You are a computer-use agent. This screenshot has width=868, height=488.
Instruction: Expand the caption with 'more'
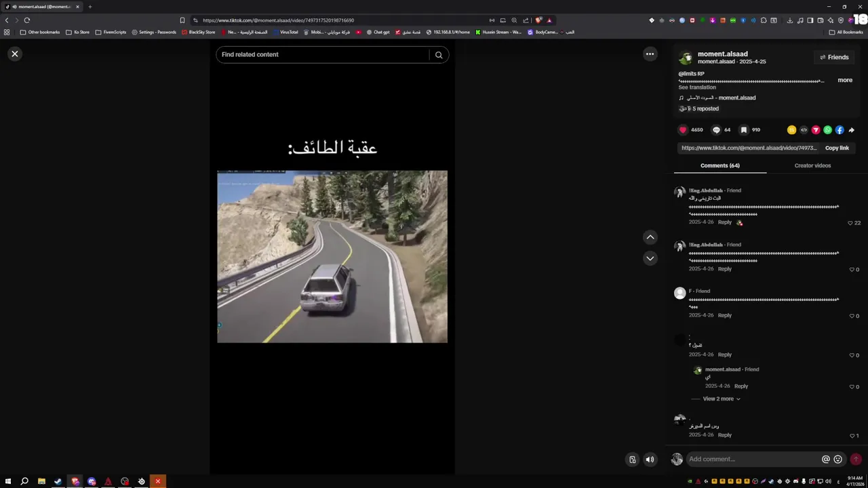(x=845, y=80)
